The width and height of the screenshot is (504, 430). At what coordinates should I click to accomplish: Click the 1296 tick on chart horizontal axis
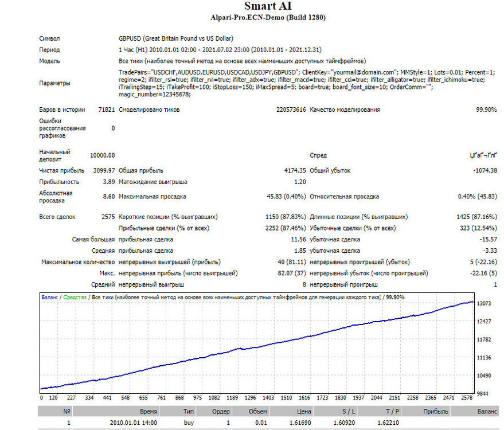coord(250,398)
